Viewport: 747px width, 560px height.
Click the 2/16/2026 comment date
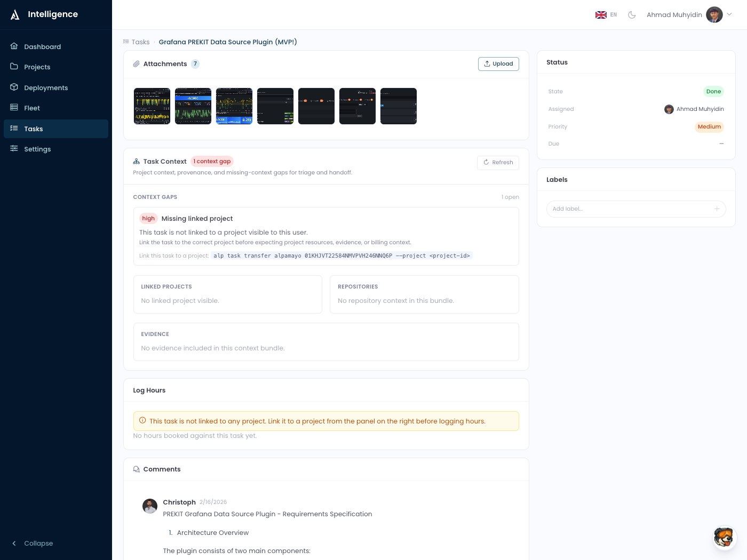tap(213, 502)
